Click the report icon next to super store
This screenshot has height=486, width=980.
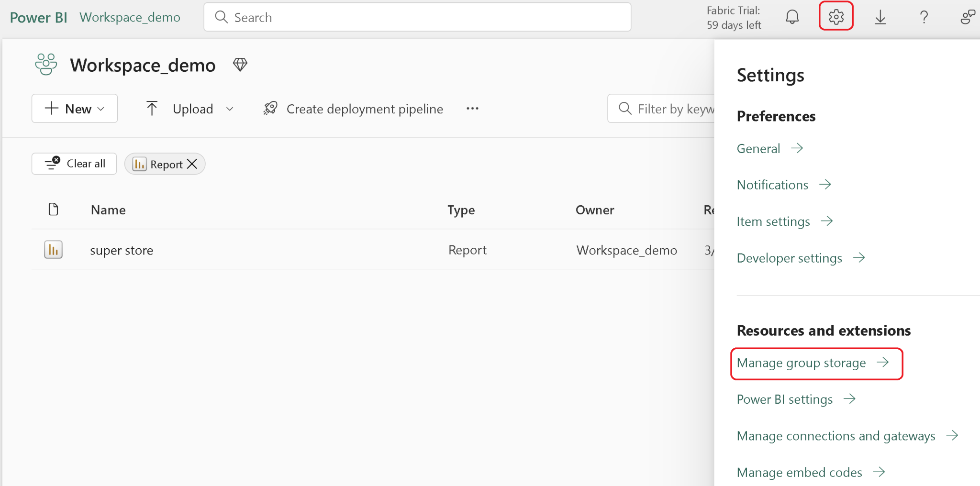pos(53,249)
